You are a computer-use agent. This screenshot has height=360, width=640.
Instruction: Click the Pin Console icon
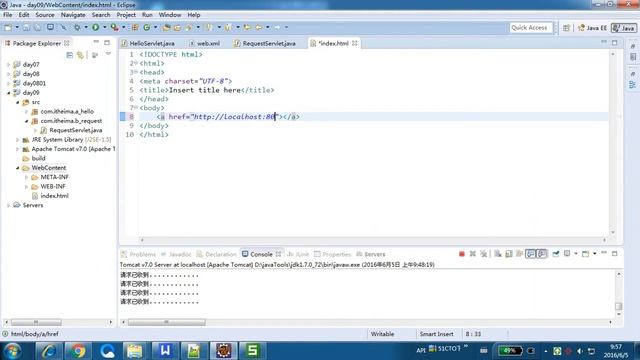point(556,254)
